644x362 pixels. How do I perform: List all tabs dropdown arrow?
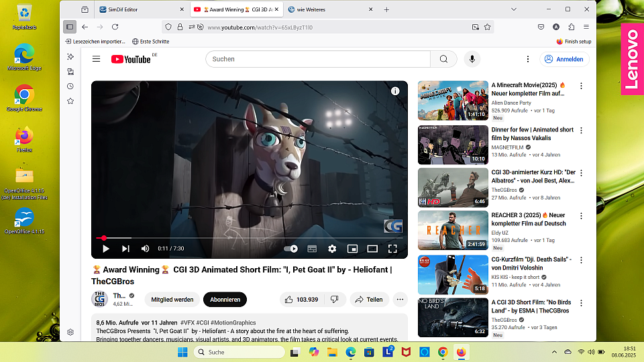click(513, 9)
